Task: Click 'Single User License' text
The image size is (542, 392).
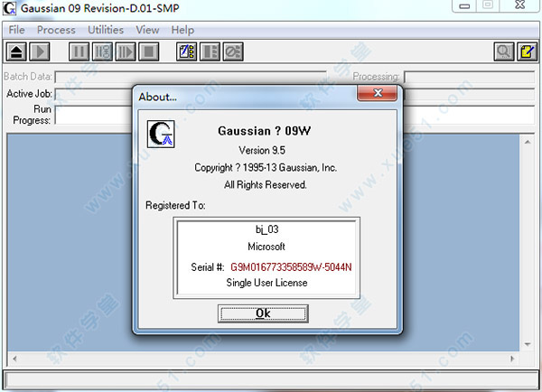Action: point(266,283)
